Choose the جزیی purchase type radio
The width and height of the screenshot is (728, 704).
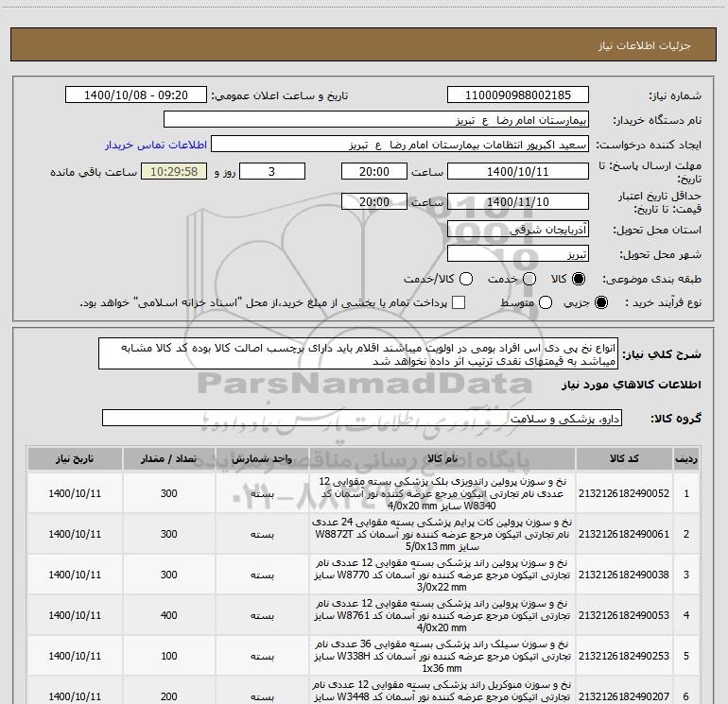600,302
